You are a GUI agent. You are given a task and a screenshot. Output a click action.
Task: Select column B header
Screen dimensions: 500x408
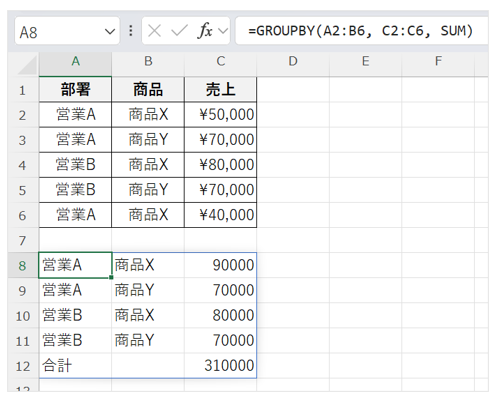click(148, 62)
